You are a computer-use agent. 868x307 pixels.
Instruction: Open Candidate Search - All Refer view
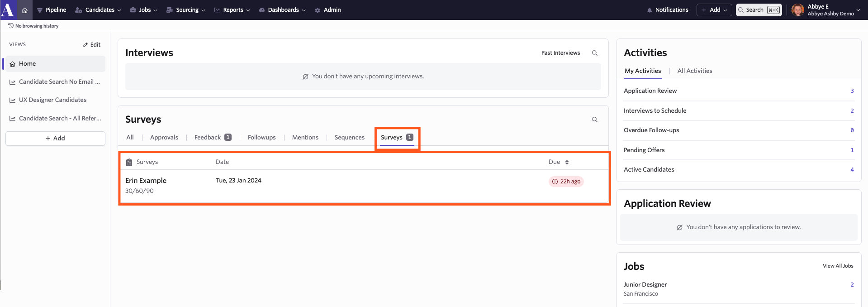(x=55, y=118)
